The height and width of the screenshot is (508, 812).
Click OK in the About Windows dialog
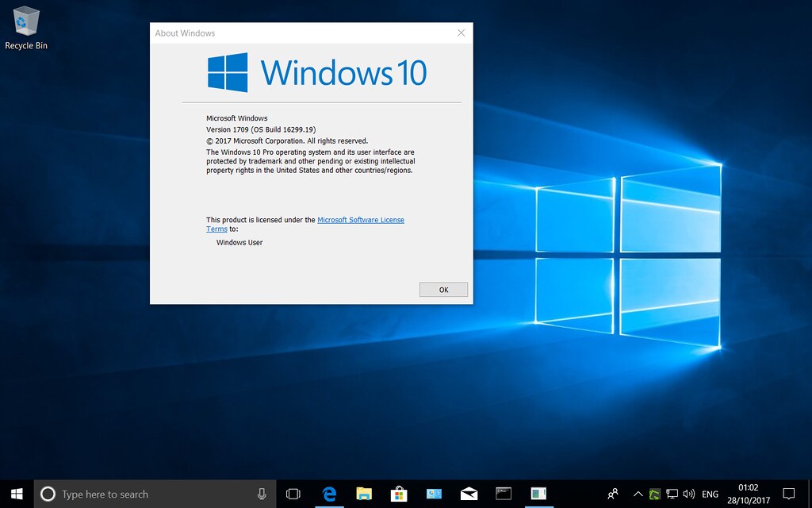tap(443, 290)
